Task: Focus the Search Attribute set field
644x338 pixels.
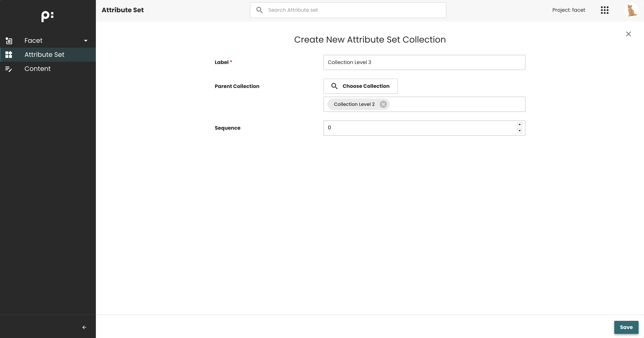Action: coord(348,10)
